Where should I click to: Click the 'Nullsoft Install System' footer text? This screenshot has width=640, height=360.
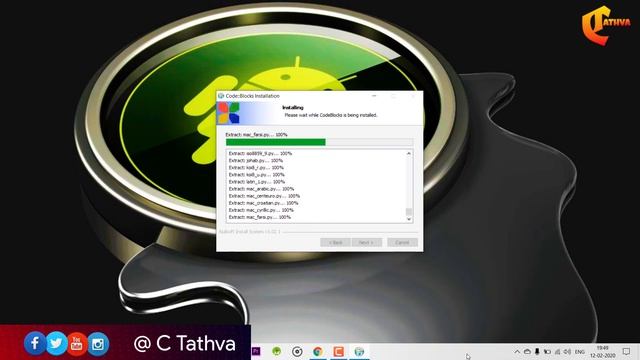[250, 231]
